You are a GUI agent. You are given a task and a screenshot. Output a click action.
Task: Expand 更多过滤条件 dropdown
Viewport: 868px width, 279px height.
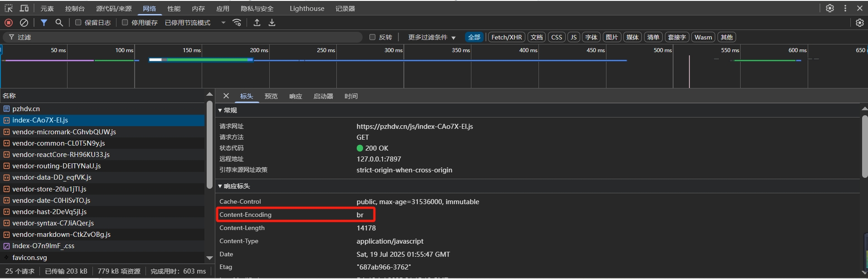tap(432, 37)
